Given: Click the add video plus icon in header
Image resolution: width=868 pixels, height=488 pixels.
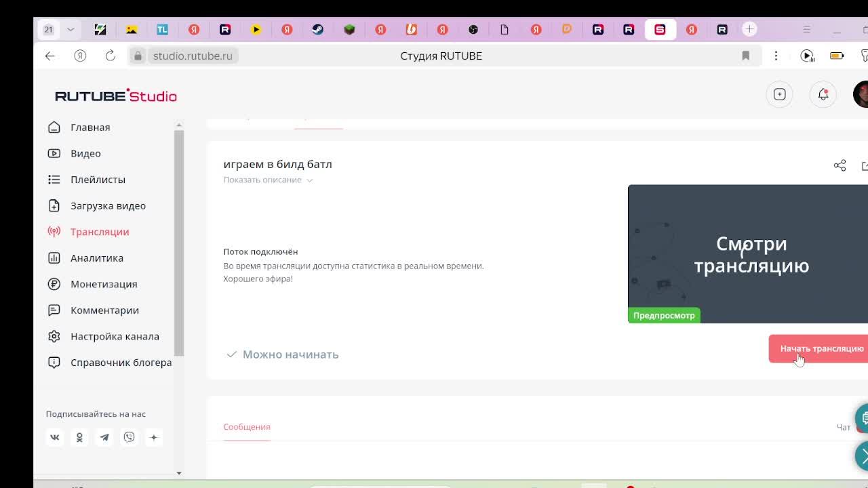Looking at the screenshot, I should tap(779, 94).
